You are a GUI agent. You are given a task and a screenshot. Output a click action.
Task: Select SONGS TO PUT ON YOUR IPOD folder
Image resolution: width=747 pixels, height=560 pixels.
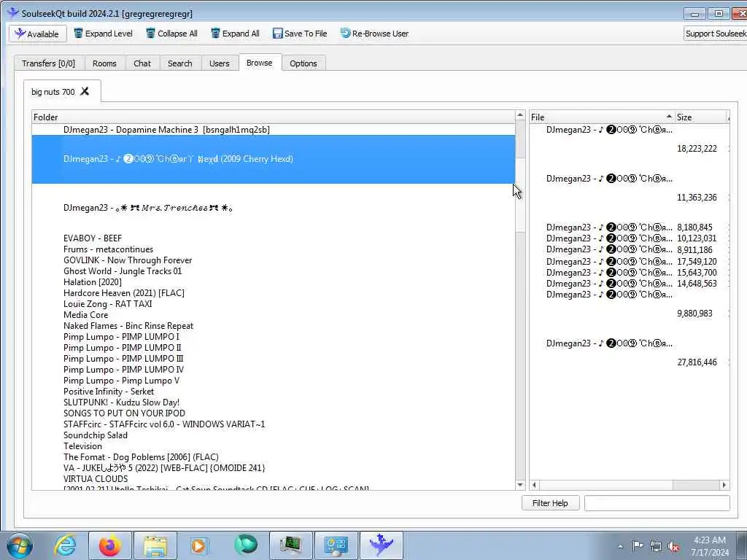click(124, 413)
